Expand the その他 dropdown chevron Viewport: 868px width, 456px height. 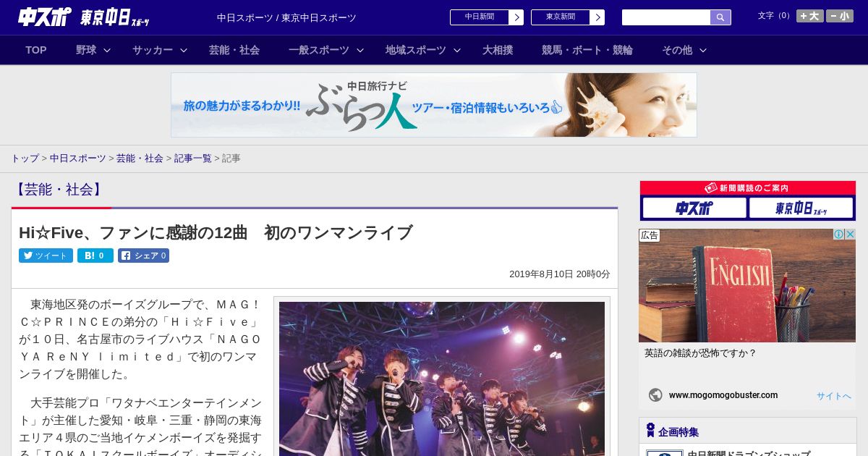point(703,50)
